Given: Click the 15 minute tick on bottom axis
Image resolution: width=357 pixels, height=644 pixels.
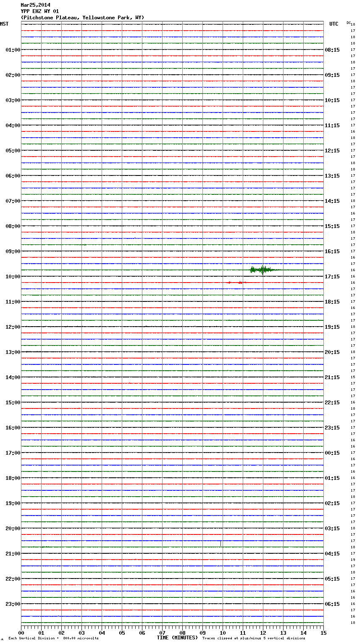Looking at the screenshot, I should pyautogui.click(x=323, y=633).
